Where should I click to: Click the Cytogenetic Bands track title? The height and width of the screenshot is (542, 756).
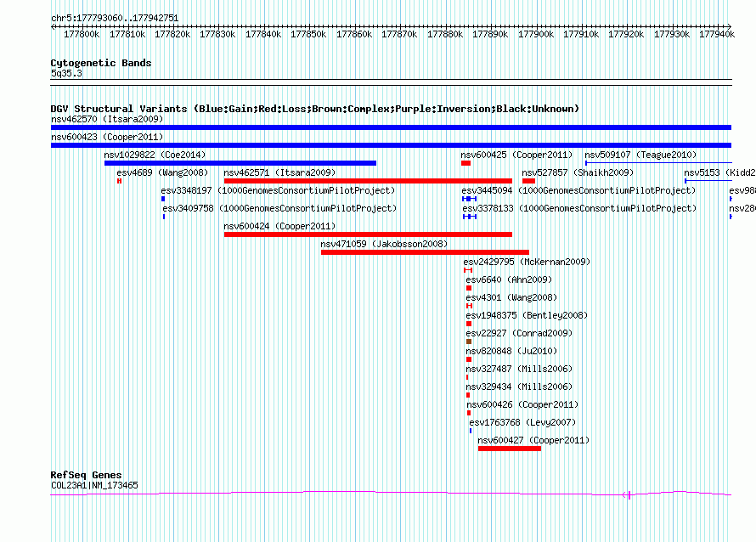tap(101, 63)
